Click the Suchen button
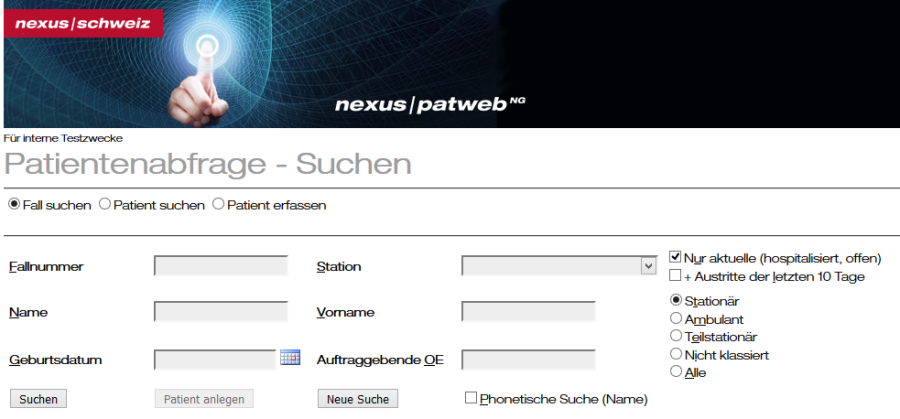 click(x=38, y=399)
